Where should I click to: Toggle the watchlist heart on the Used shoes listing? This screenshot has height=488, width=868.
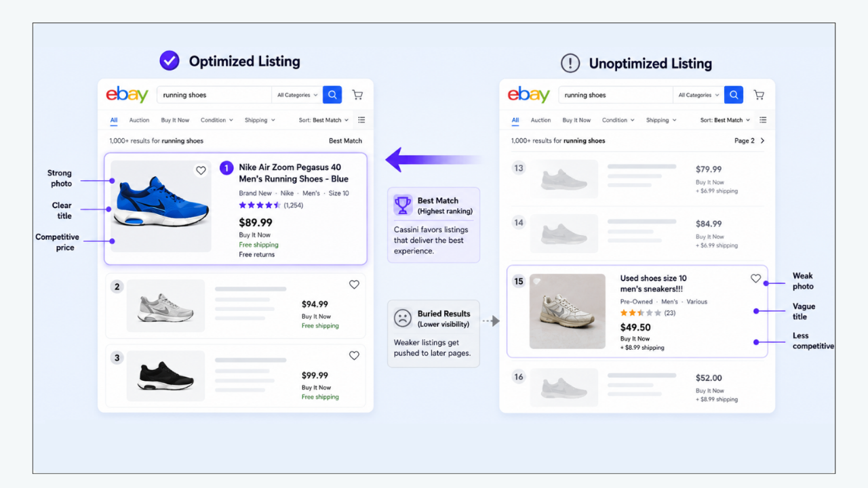pyautogui.click(x=755, y=279)
